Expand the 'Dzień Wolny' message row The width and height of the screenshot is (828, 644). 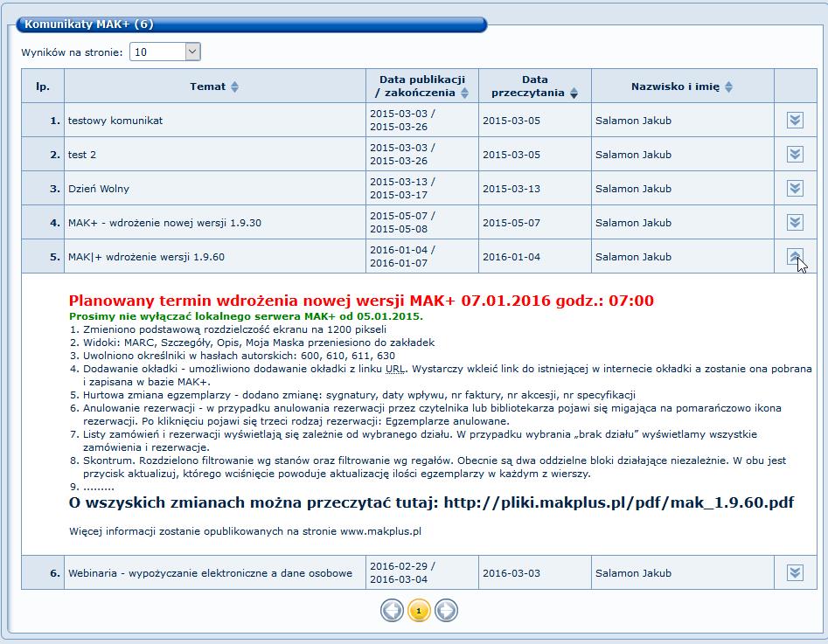point(795,189)
